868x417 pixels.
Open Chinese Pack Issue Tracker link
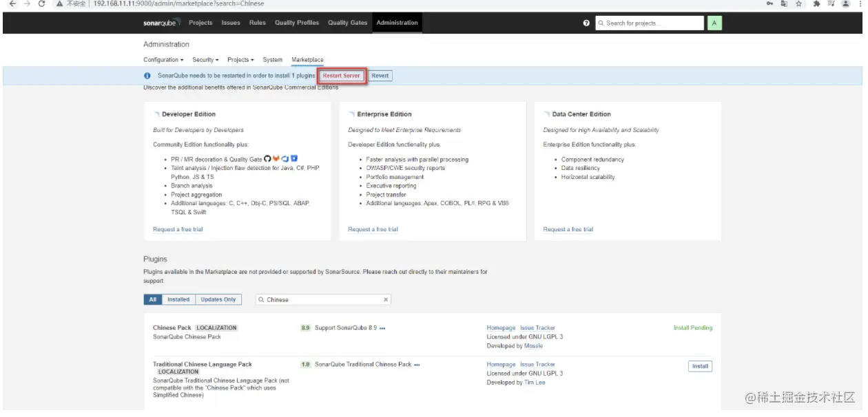pyautogui.click(x=537, y=328)
